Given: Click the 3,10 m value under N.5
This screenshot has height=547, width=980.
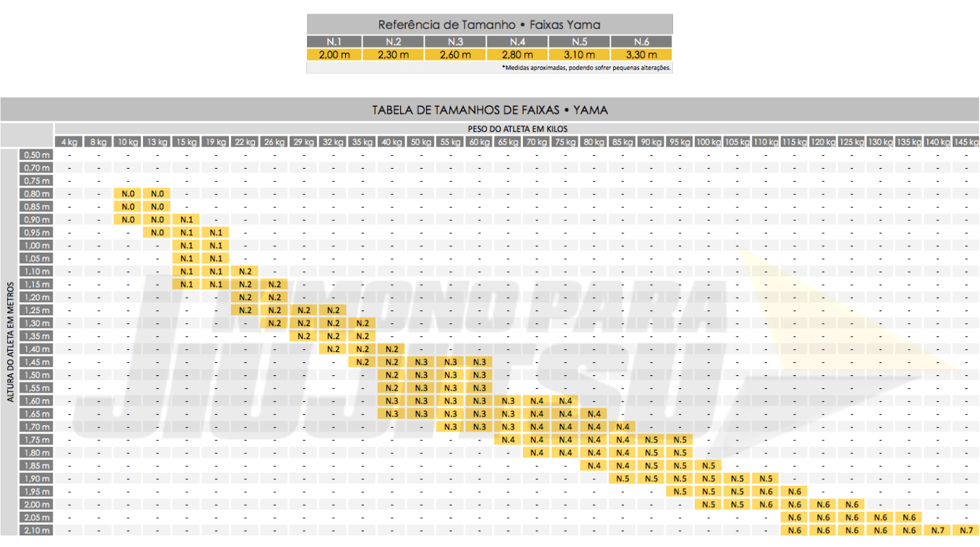Looking at the screenshot, I should point(579,54).
